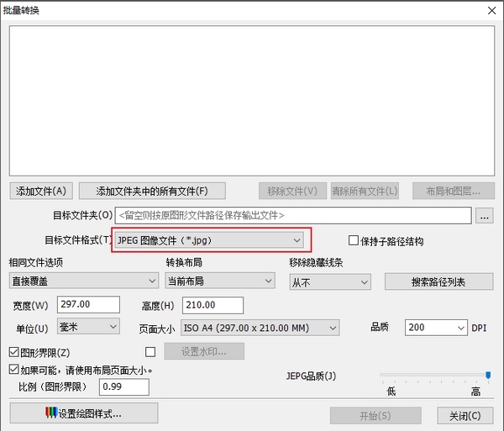The height and width of the screenshot is (431, 504).
Task: Browse for target folder with ... button
Action: click(x=485, y=216)
